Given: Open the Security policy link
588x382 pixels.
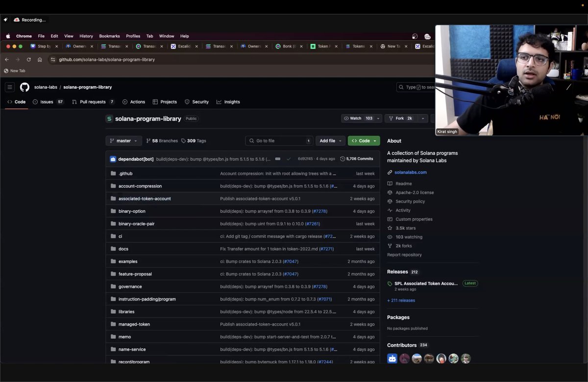Looking at the screenshot, I should (410, 202).
